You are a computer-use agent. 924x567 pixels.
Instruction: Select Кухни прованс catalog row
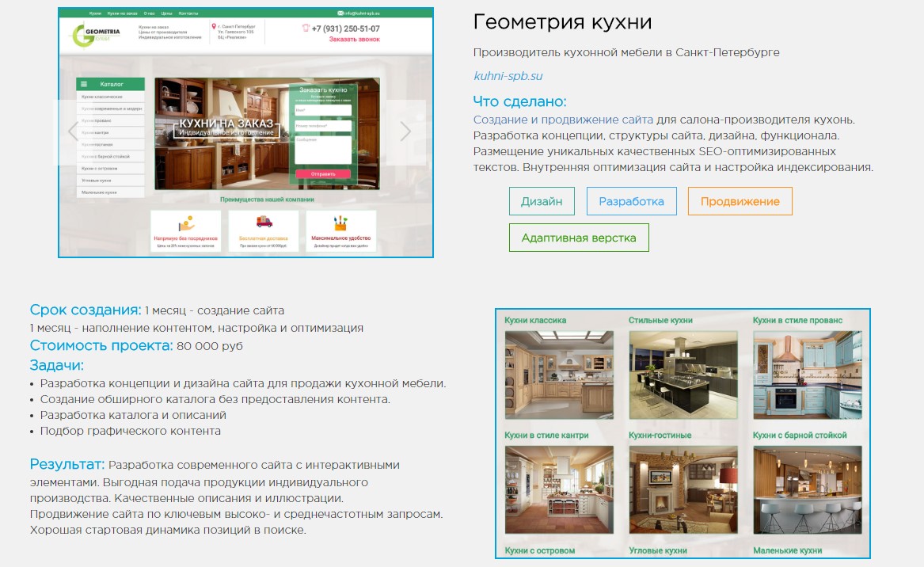click(110, 120)
